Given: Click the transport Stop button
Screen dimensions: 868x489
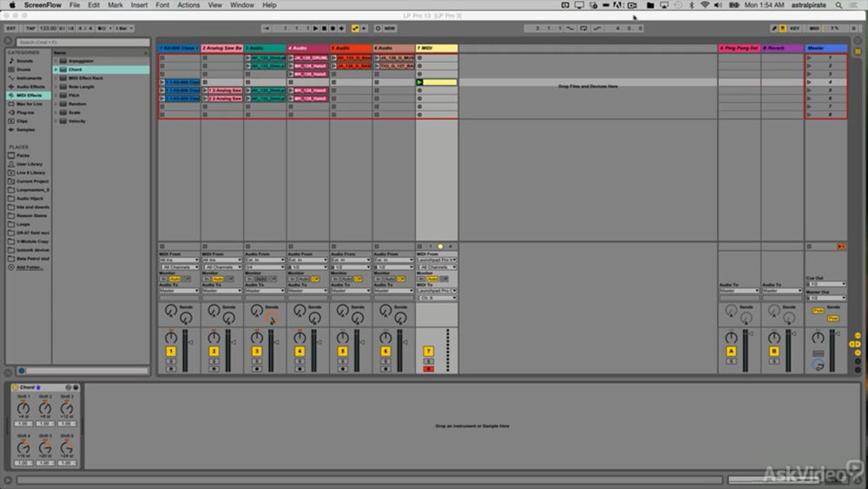Looking at the screenshot, I should pos(325,29).
